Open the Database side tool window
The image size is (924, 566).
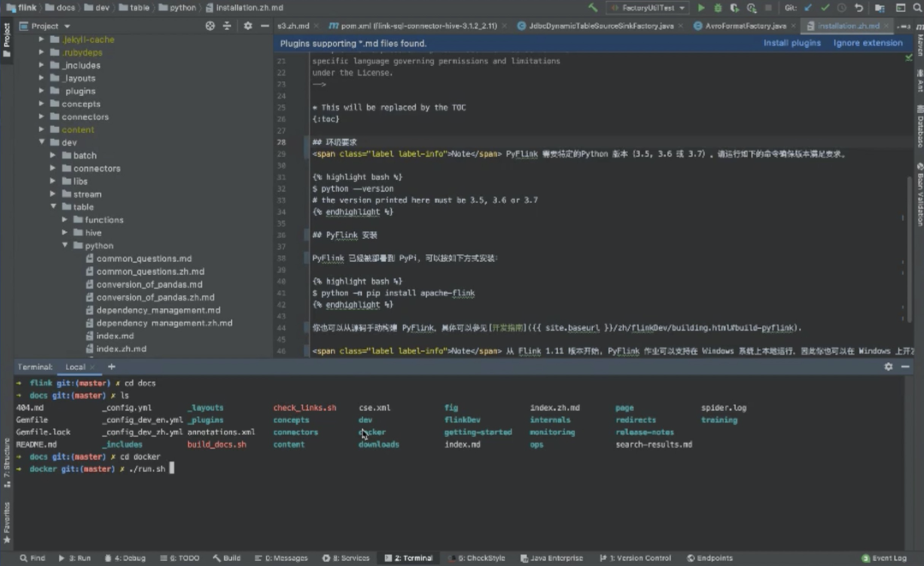pos(919,126)
